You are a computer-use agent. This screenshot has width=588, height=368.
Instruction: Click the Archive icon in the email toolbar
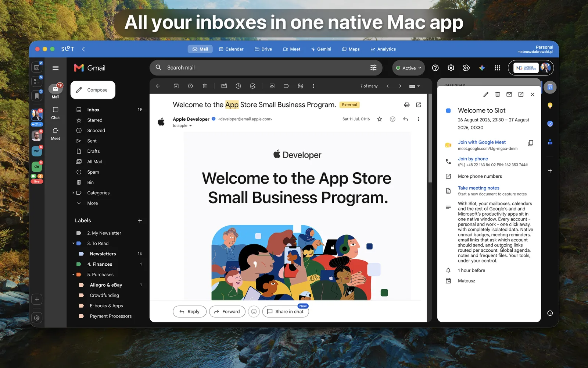(176, 86)
